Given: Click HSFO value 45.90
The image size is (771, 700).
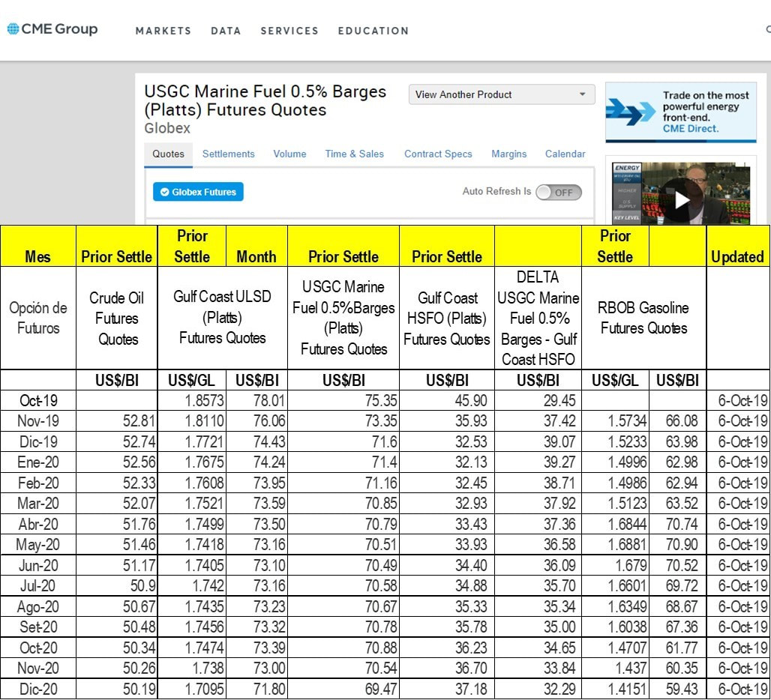Looking at the screenshot, I should point(471,401).
